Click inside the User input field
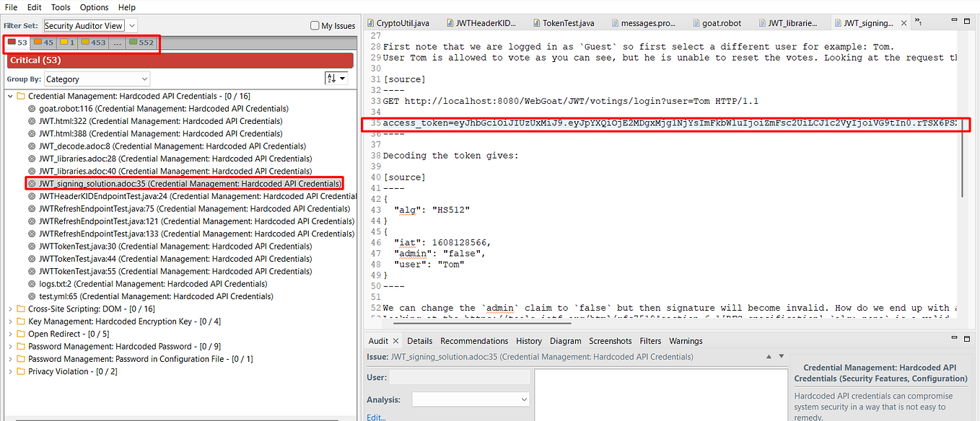The width and height of the screenshot is (980, 421). pyautogui.click(x=458, y=376)
